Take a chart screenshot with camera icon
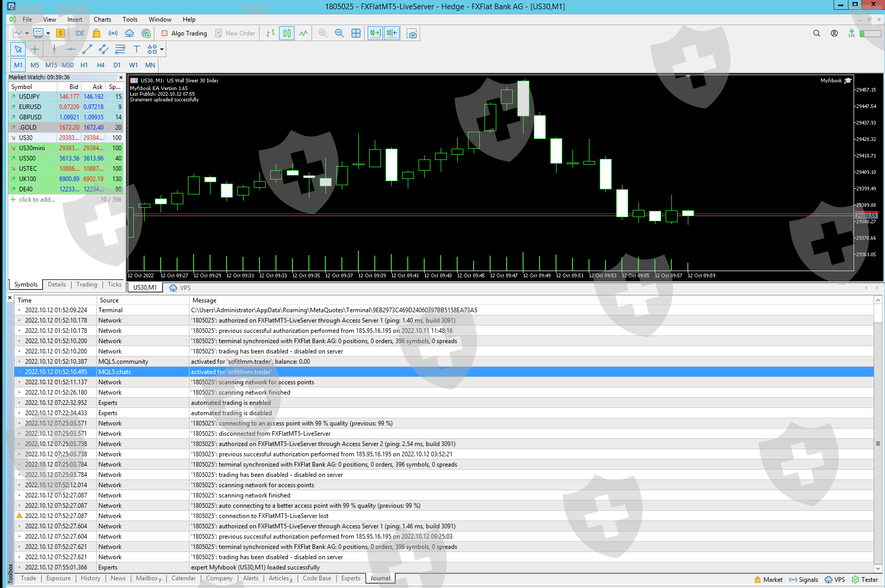The height and width of the screenshot is (588, 885). click(412, 33)
